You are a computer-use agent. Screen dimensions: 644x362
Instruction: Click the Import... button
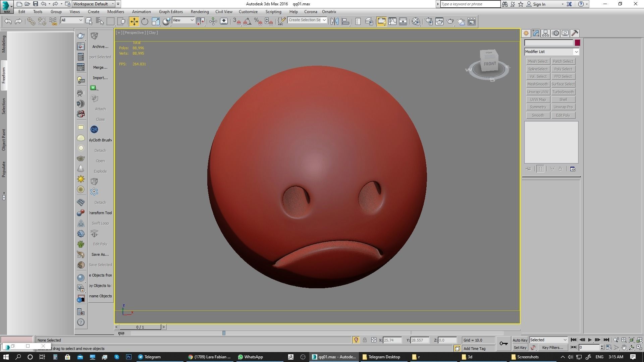[x=100, y=78]
